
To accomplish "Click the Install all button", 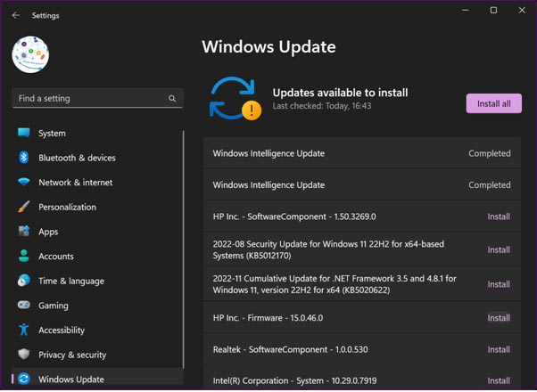I will coord(494,103).
